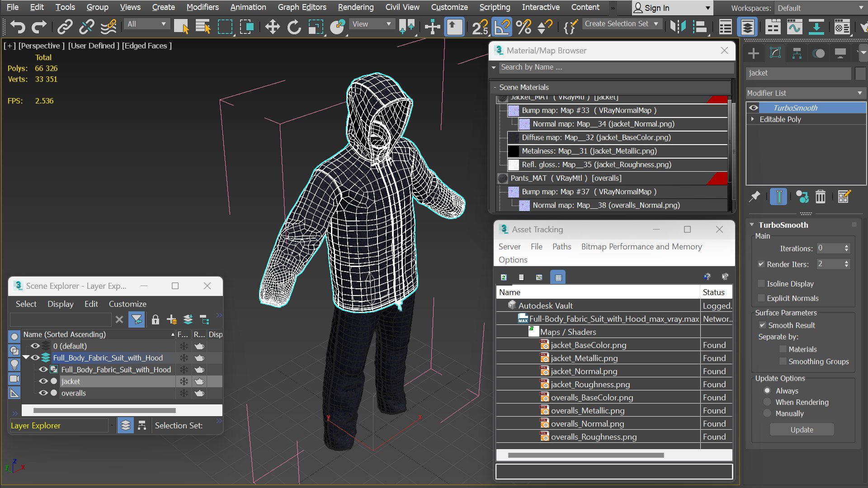This screenshot has height=488, width=868.
Task: Toggle the Percent Snap icon
Action: click(x=524, y=27)
